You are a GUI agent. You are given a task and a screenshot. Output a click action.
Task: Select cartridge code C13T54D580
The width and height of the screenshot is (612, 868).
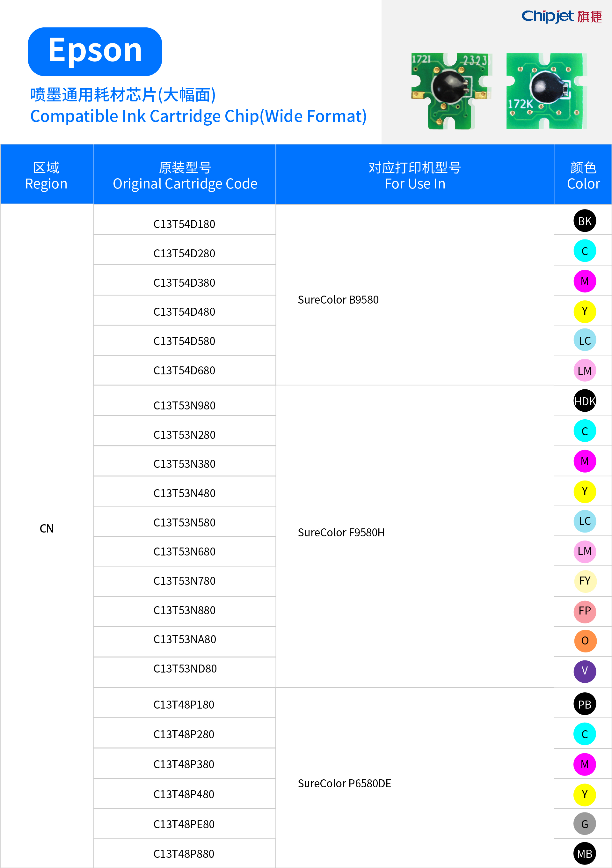coord(184,341)
